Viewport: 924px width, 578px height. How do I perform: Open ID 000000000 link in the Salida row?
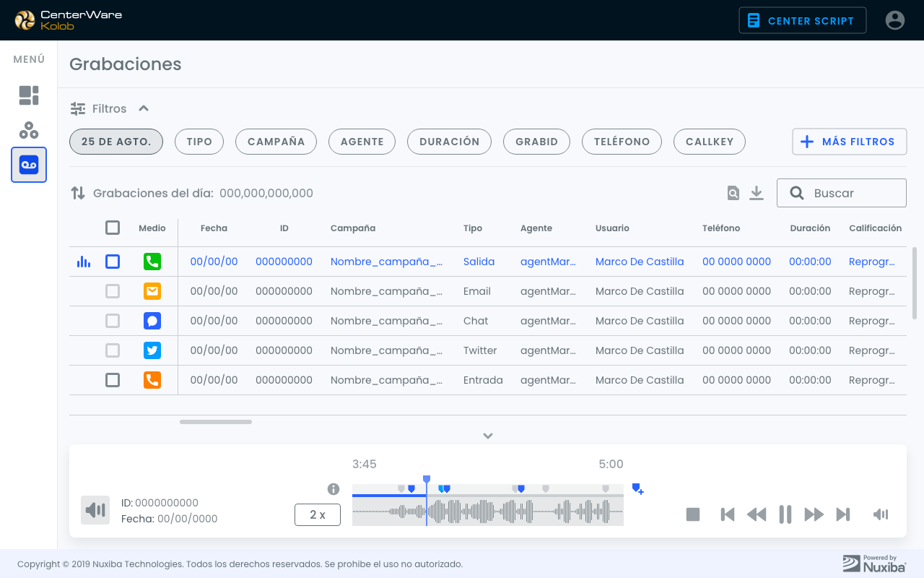(284, 262)
